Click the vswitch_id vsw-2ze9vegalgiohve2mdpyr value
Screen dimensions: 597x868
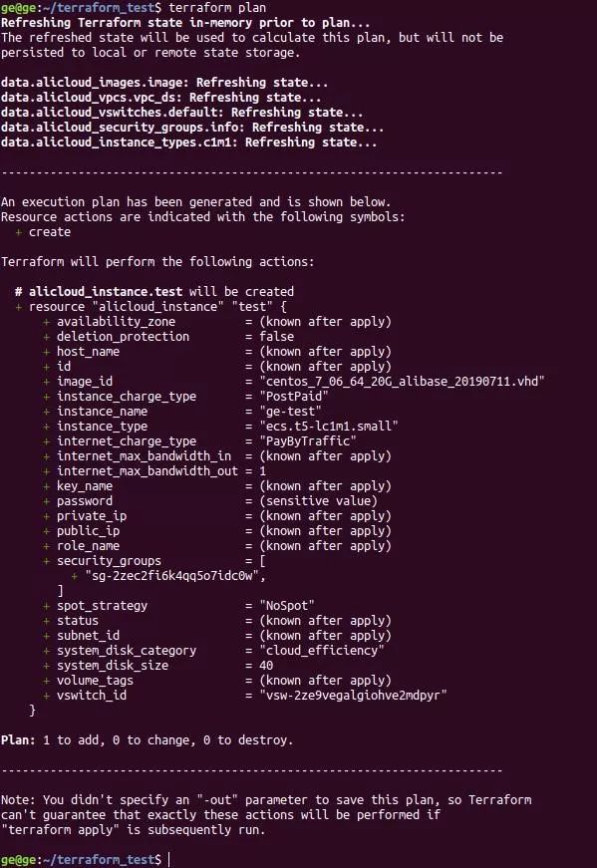point(353,696)
